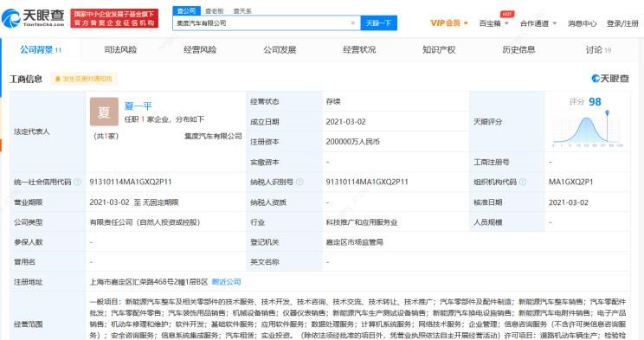Select the 存续 status value

(333, 101)
